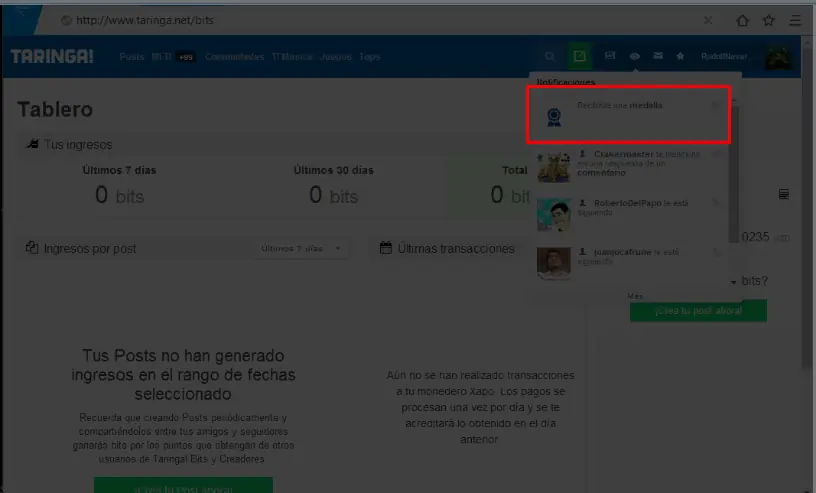Click the list icon on right sidebar

(x=784, y=195)
